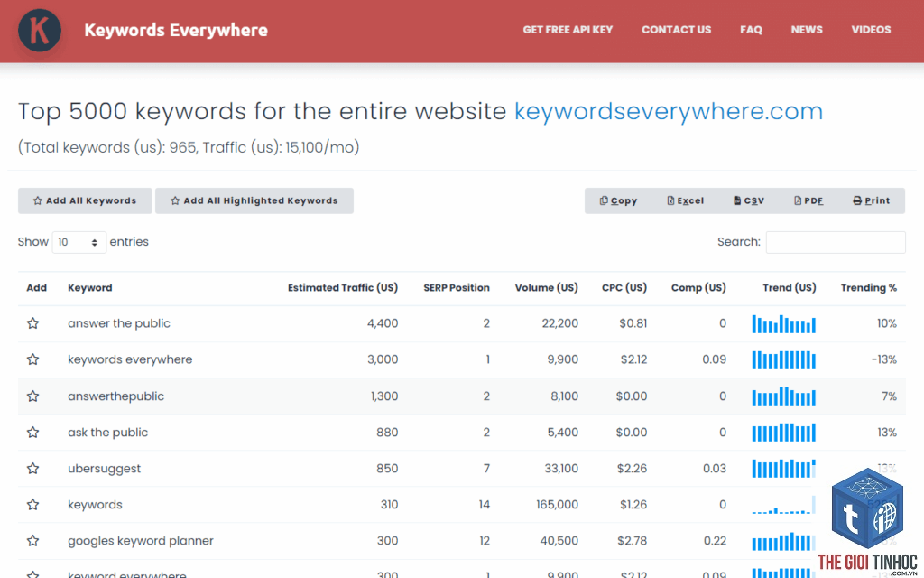Screen dimensions: 924x578
Task: Star the 'keywords everywhere' keyword
Action: click(33, 359)
